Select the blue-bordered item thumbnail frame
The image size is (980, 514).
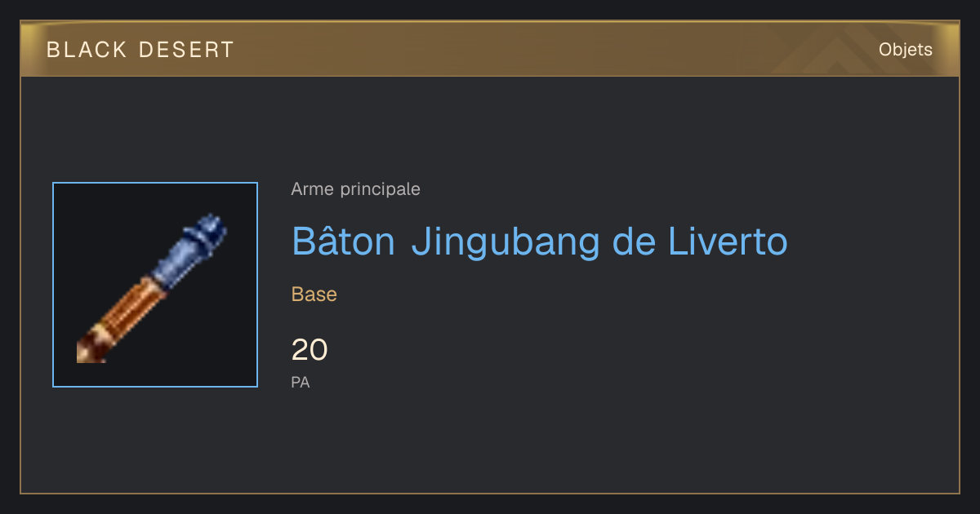[x=155, y=285]
